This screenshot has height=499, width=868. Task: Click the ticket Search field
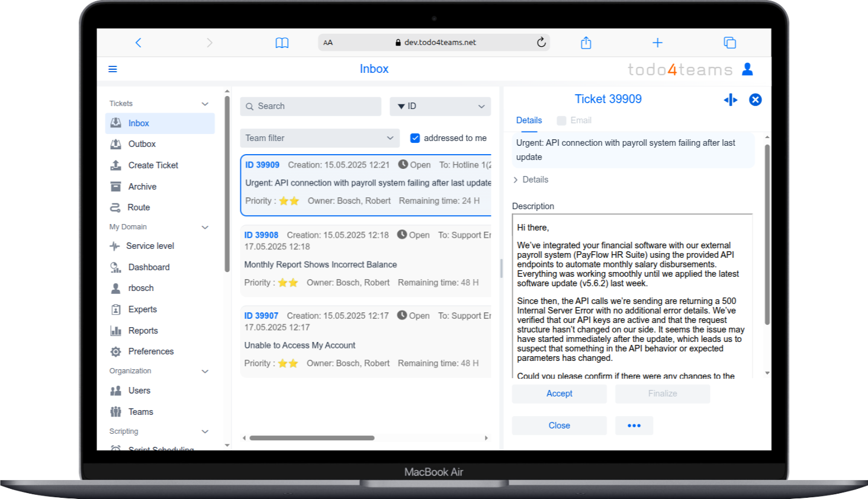pos(311,106)
